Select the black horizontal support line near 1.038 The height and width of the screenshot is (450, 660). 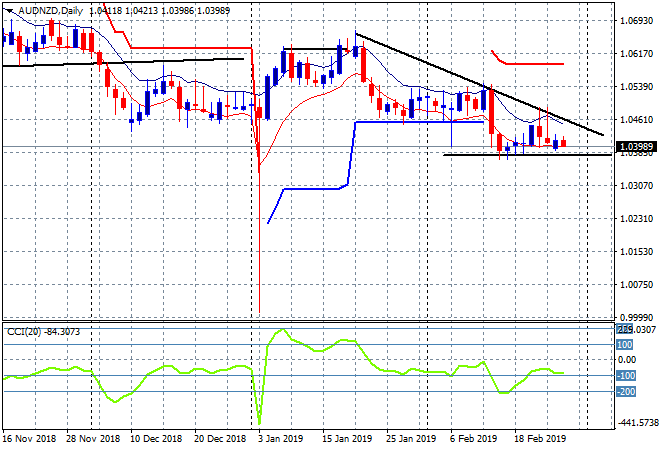click(x=527, y=155)
